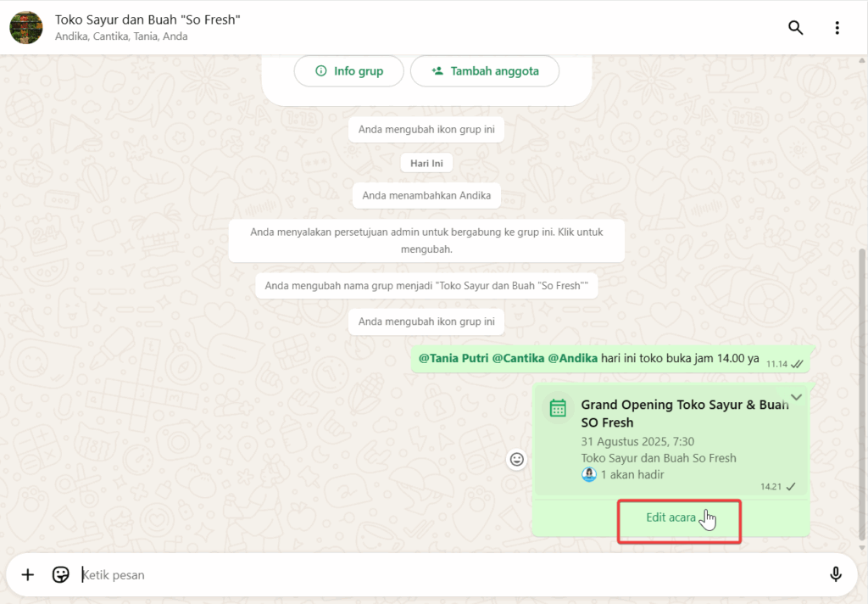Click the 1 akan hadir attendee avatar
The height and width of the screenshot is (604, 868).
click(589, 475)
